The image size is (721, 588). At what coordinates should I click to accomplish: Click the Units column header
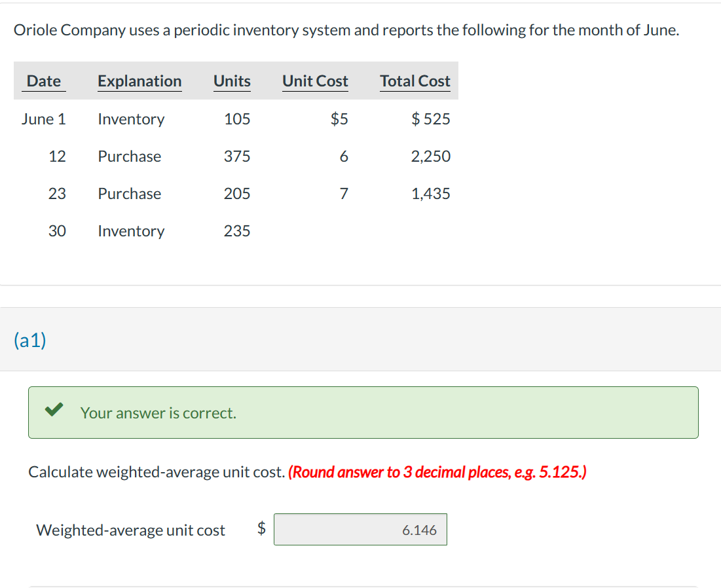pos(232,81)
